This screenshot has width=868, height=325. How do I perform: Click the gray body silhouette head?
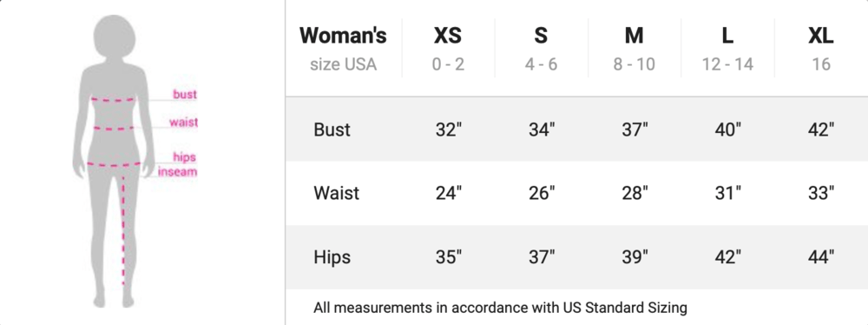click(x=114, y=36)
